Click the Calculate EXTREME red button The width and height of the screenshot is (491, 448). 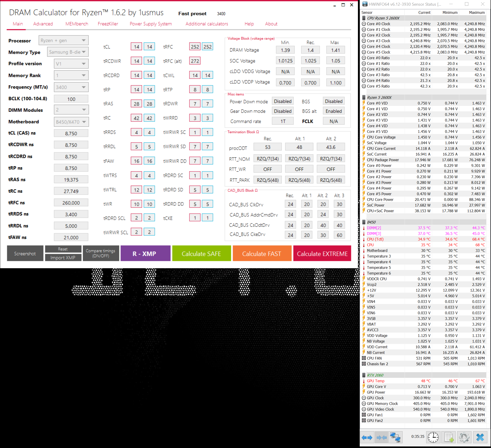tap(322, 253)
